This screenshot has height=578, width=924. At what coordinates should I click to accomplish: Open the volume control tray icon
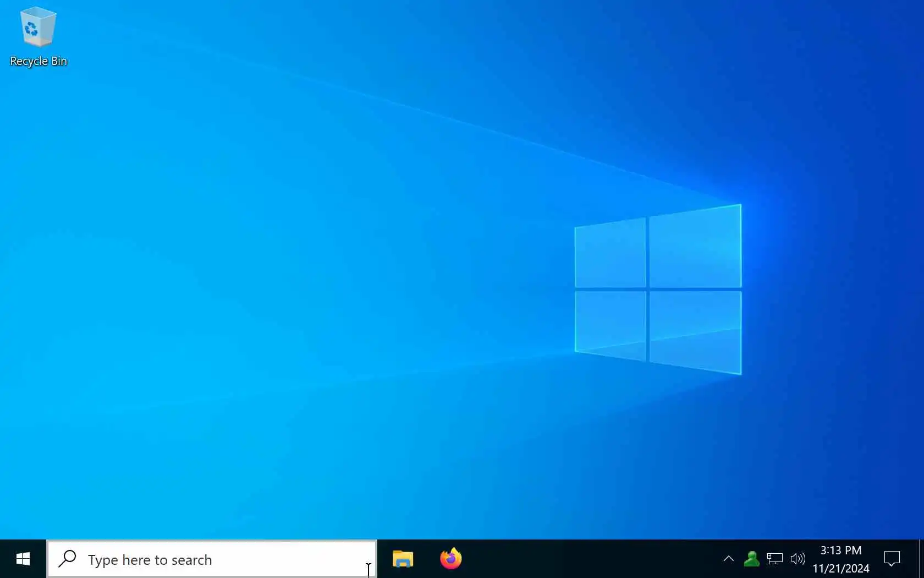coord(798,559)
